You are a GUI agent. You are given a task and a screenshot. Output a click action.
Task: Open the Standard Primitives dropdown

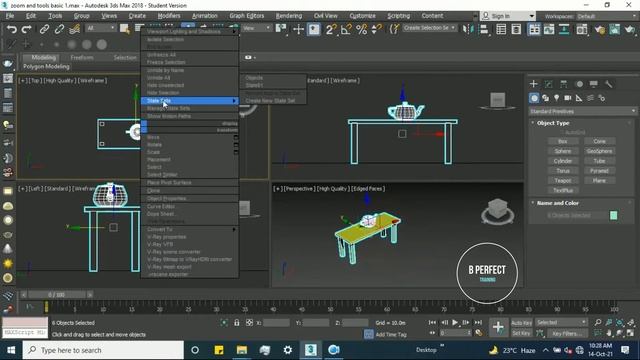(x=582, y=111)
